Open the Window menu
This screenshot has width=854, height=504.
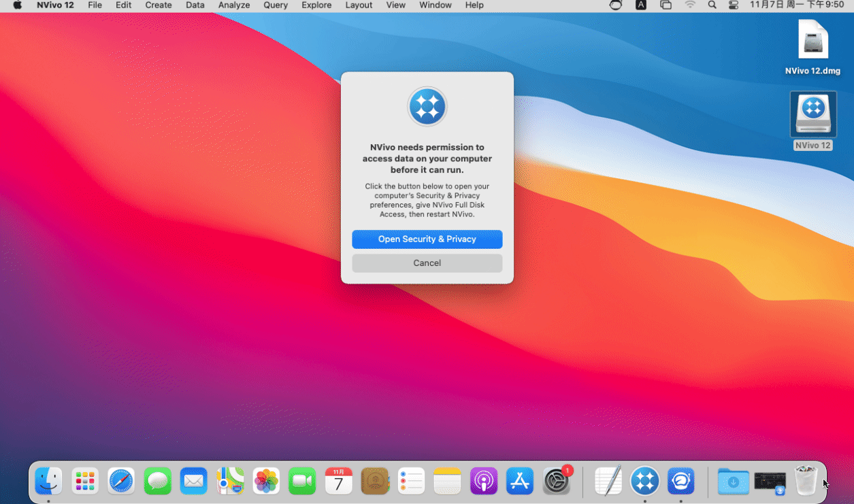click(436, 5)
